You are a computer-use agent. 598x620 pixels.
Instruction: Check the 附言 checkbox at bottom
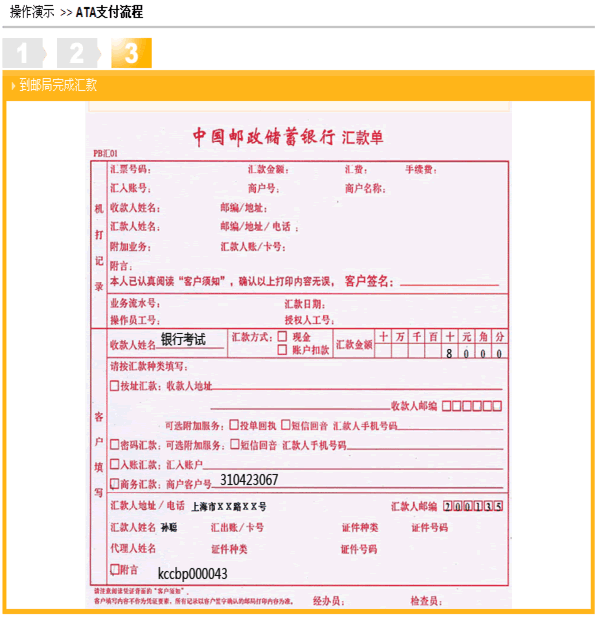tap(114, 569)
